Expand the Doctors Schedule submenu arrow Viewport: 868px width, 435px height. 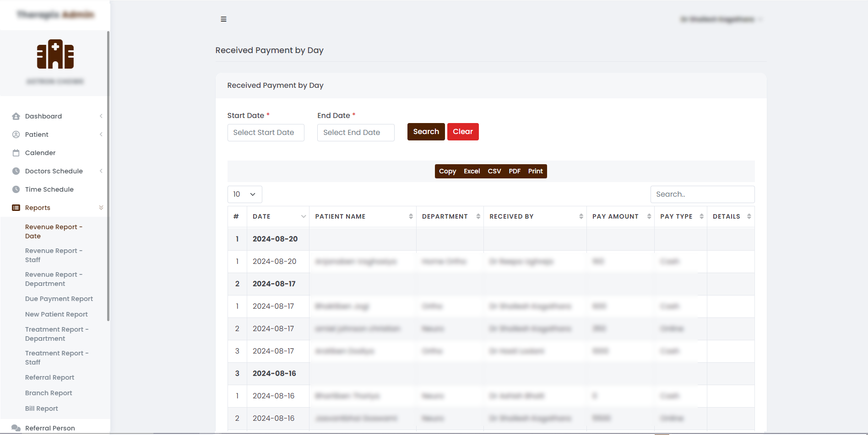point(101,171)
